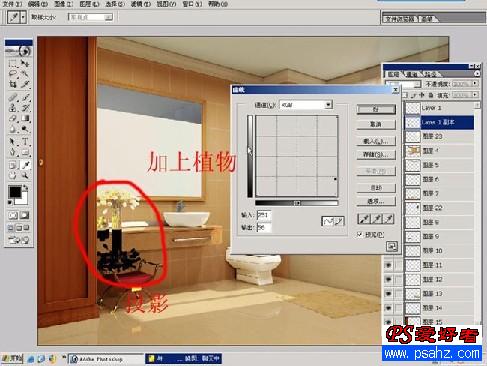Hide layer 图层 14 via eye icon
Image resolution: width=487 pixels, height=366 pixels.
(388, 308)
